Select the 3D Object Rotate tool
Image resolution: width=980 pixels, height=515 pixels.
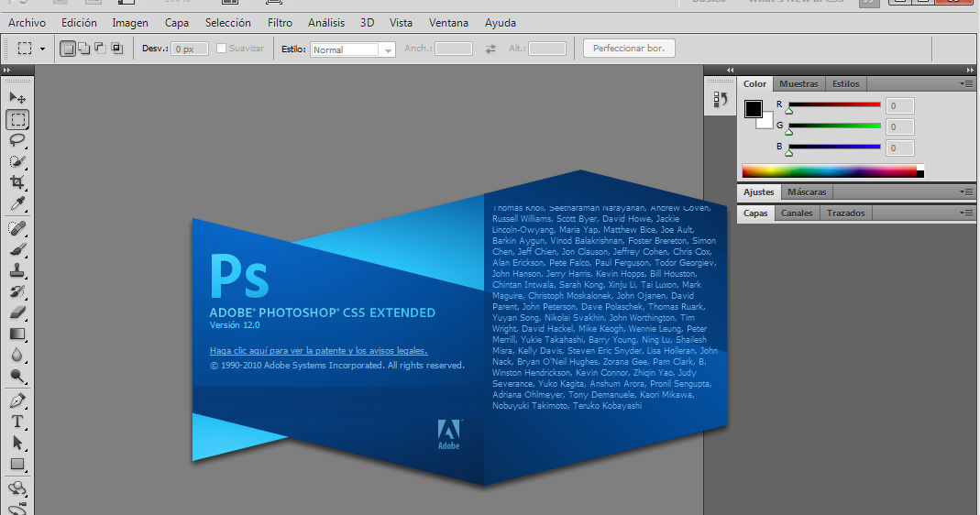click(17, 488)
